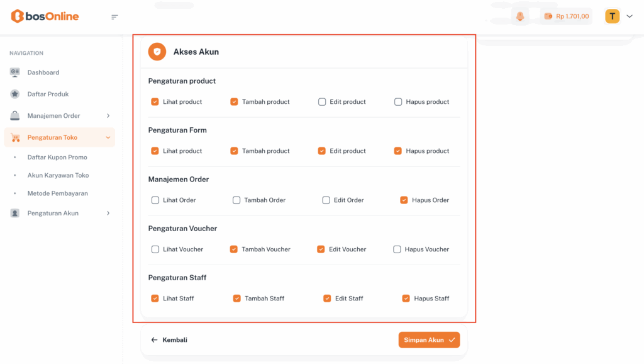Click the Dashboard sidebar icon
644x364 pixels.
(15, 72)
